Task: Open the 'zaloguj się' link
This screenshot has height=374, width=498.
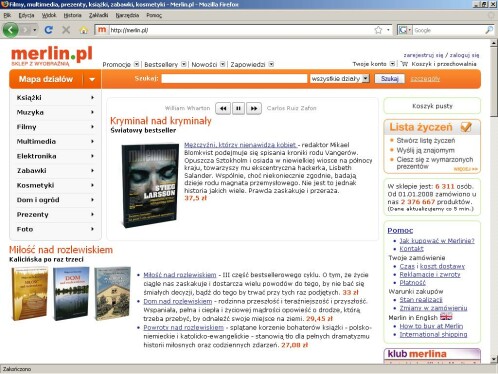Action: click(x=464, y=55)
